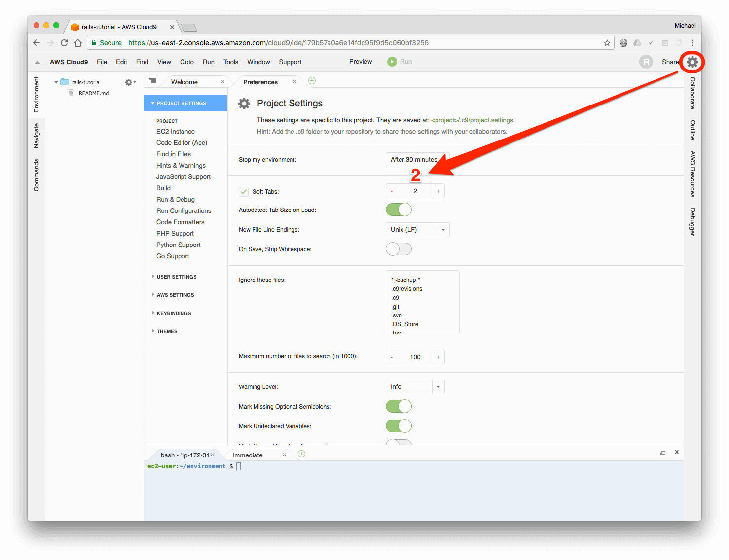Open Run Configurations settings

183,211
